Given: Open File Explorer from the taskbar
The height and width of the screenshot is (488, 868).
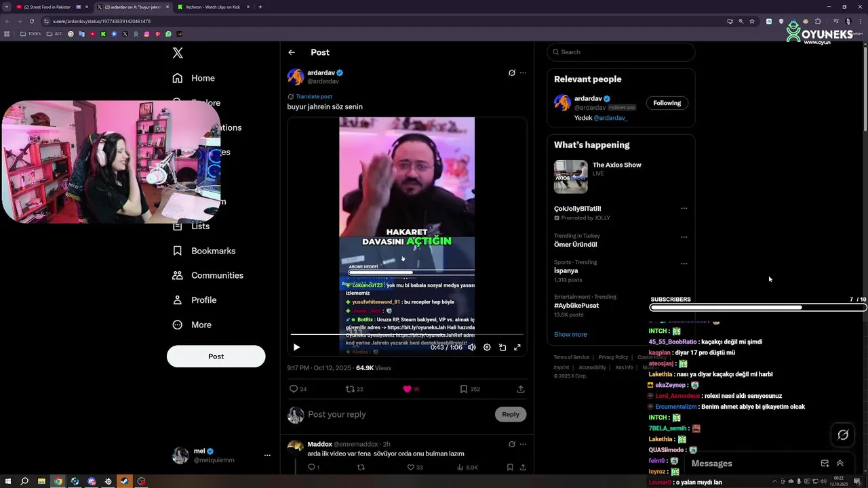Looking at the screenshot, I should (41, 481).
